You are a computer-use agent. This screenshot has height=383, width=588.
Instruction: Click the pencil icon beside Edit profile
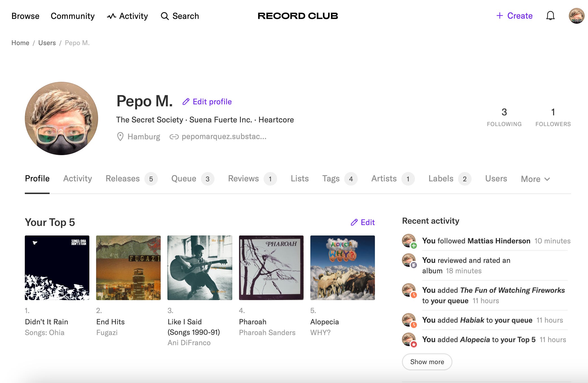(186, 102)
